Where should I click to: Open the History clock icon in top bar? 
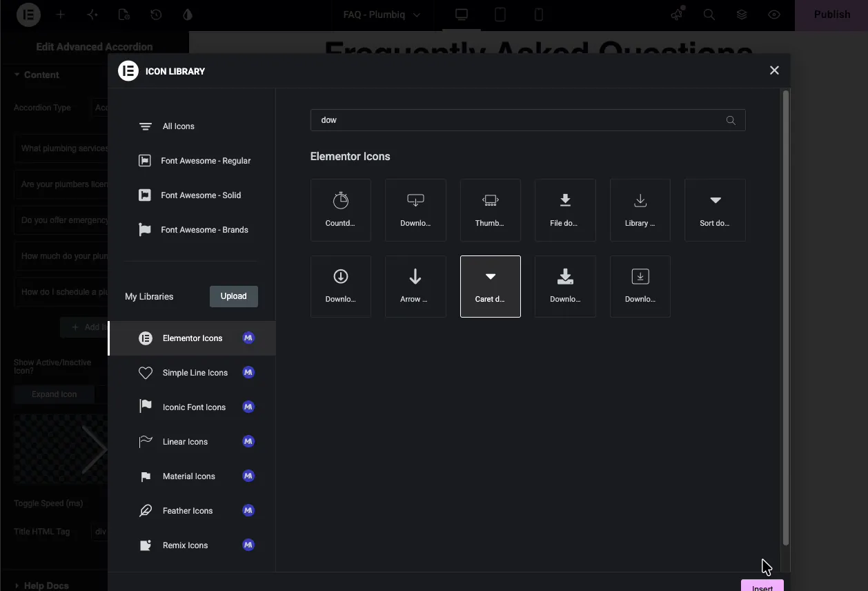(x=156, y=14)
